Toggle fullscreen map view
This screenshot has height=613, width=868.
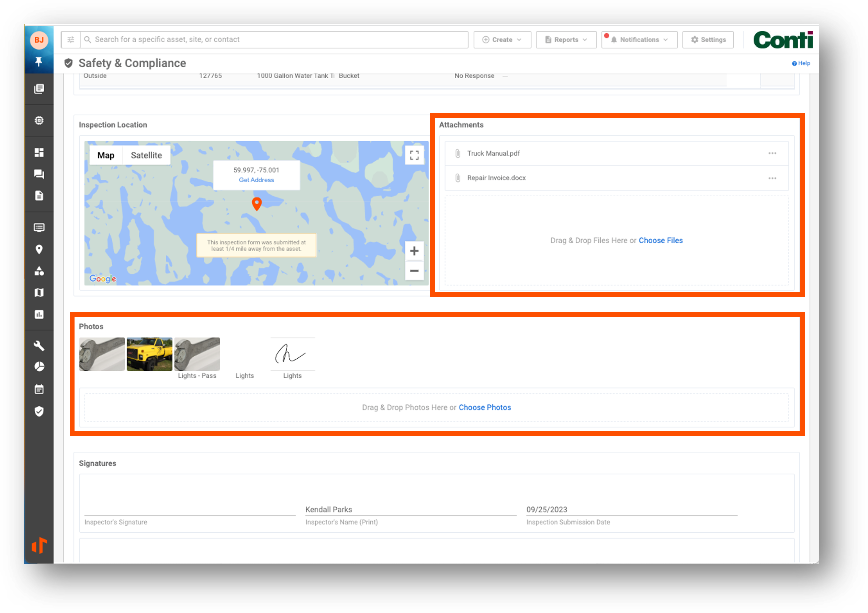[x=414, y=155]
